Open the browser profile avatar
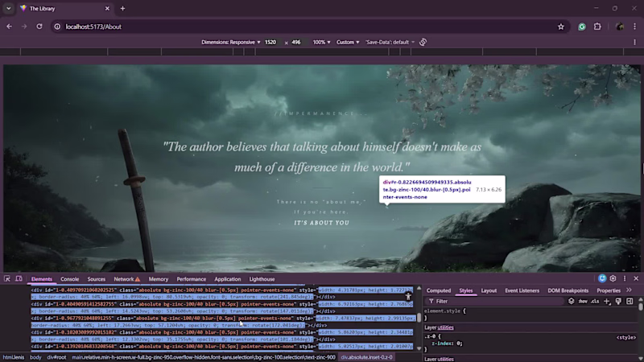 tap(620, 27)
